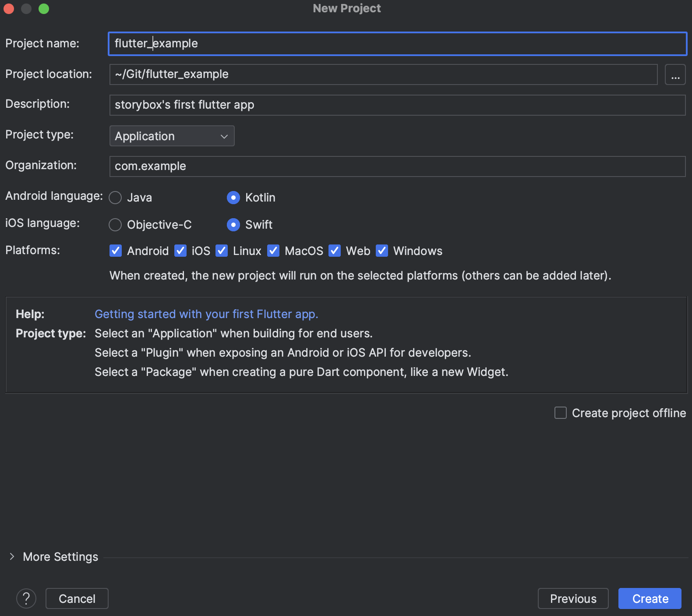Open the help question mark icon
Image resolution: width=692 pixels, height=616 pixels.
26,598
